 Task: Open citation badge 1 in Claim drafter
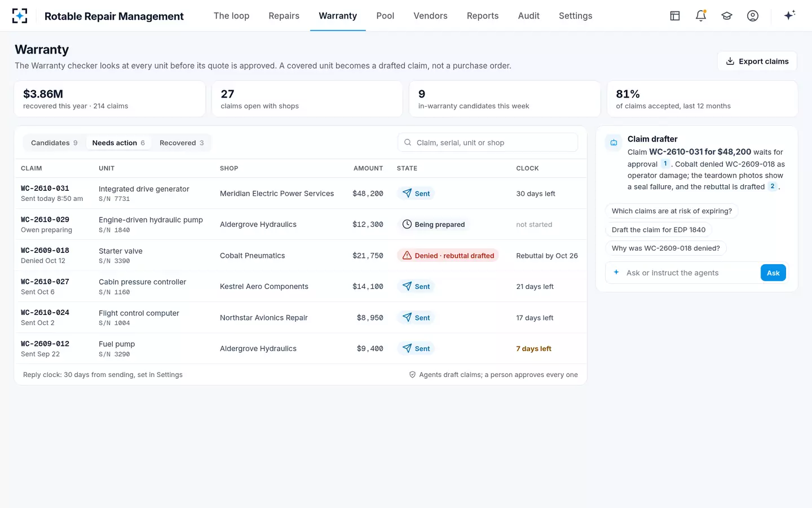coord(665,164)
